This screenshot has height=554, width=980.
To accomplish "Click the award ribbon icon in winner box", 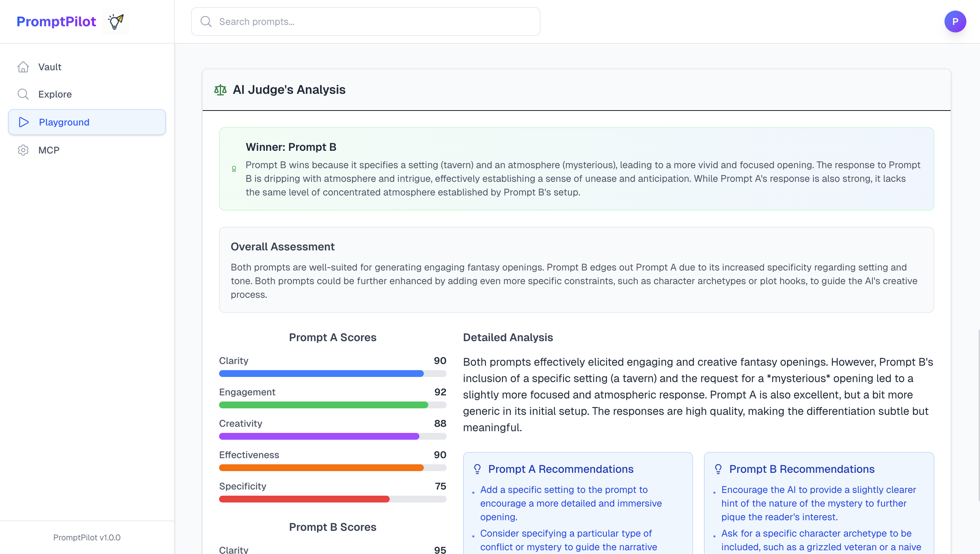I will click(x=234, y=169).
